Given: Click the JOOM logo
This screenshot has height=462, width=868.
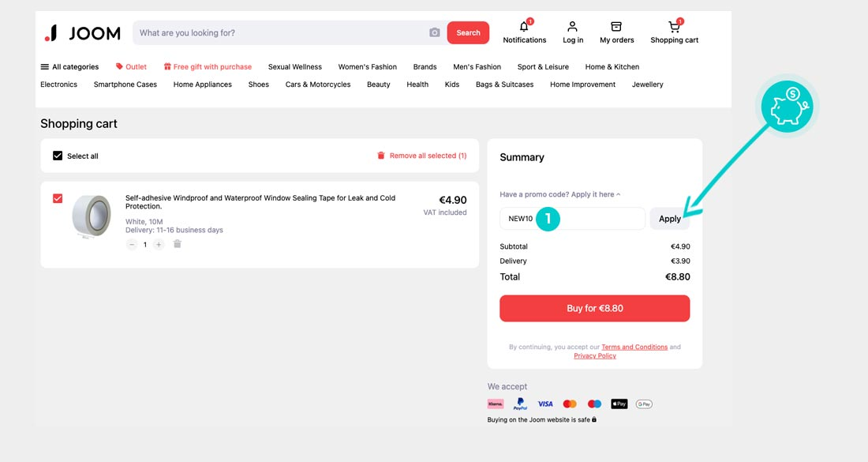Looking at the screenshot, I should click(83, 33).
